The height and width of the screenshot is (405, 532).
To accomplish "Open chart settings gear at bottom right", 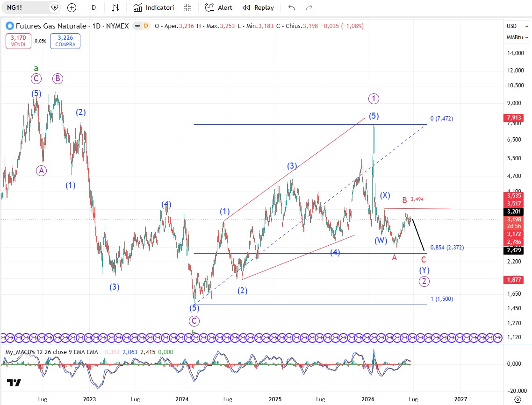I will [518, 399].
